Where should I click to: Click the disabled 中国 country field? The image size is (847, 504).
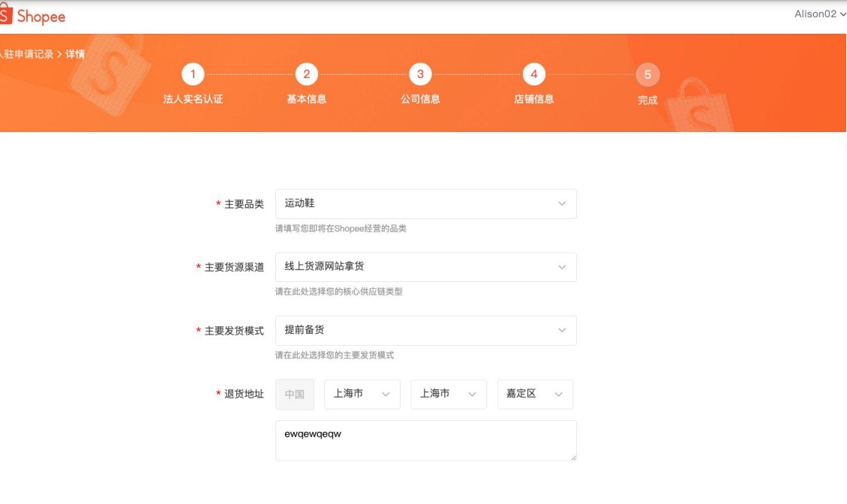295,393
